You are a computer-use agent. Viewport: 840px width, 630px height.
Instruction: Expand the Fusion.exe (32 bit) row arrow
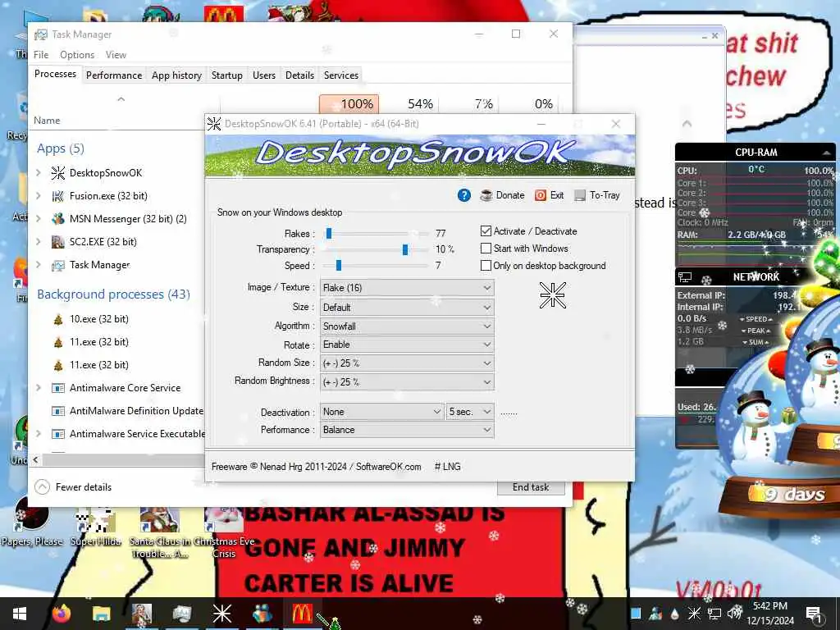(x=39, y=195)
